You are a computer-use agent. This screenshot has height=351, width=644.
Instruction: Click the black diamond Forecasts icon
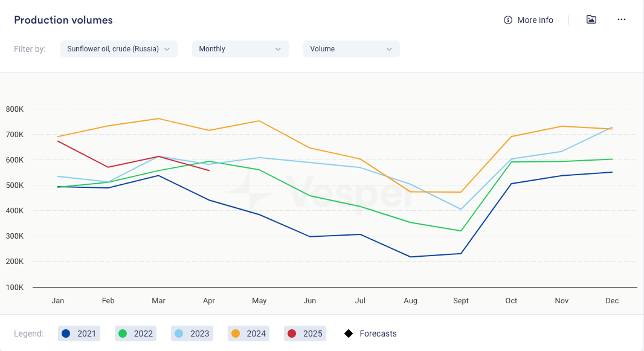point(349,333)
